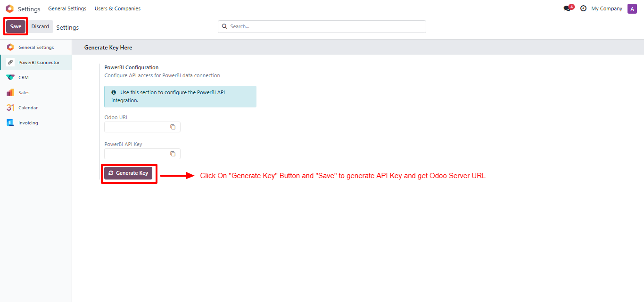Click the CRM sidebar icon
Image resolution: width=644 pixels, height=302 pixels.
tap(10, 77)
